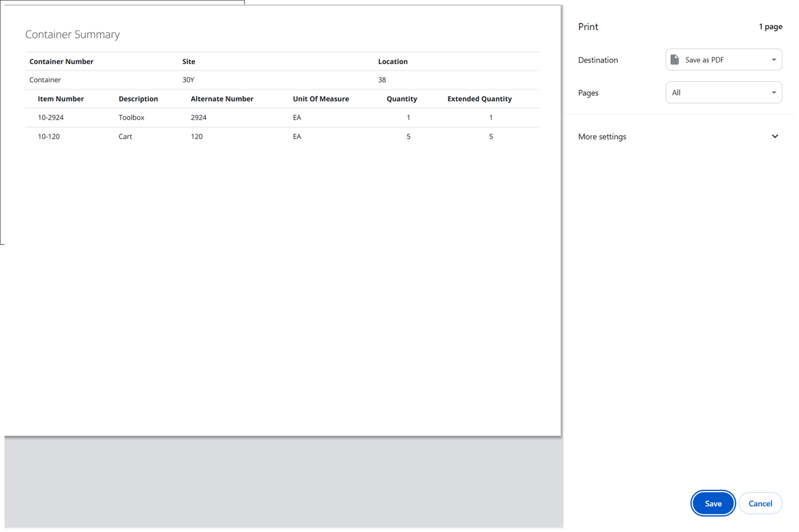This screenshot has height=532, width=799.
Task: Click the Quantity column header
Action: coord(402,99)
